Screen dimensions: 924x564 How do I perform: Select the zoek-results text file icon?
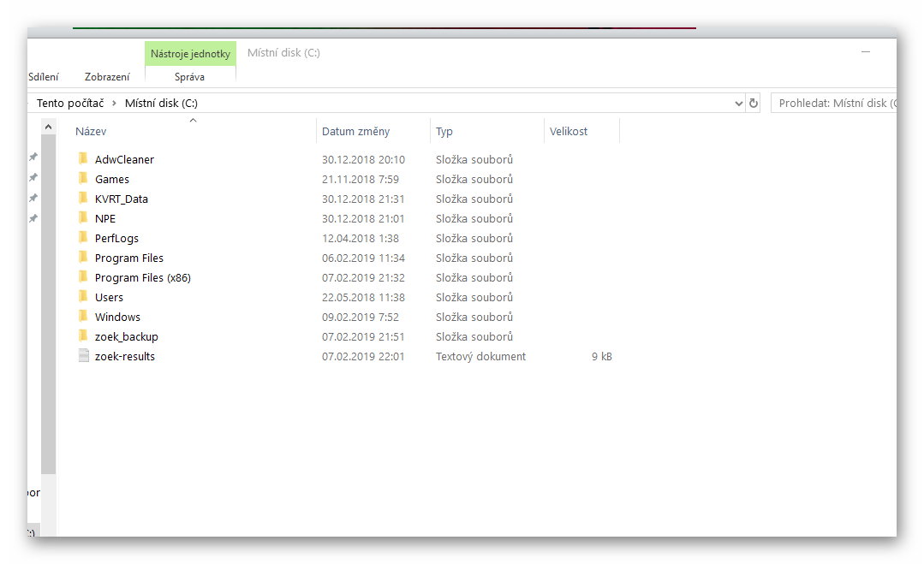(84, 355)
